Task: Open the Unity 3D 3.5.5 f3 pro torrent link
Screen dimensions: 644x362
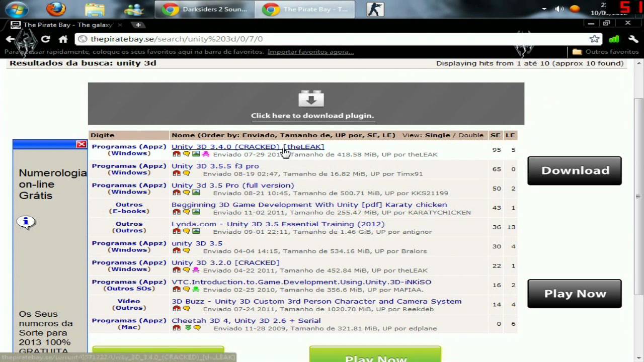Action: (215, 166)
